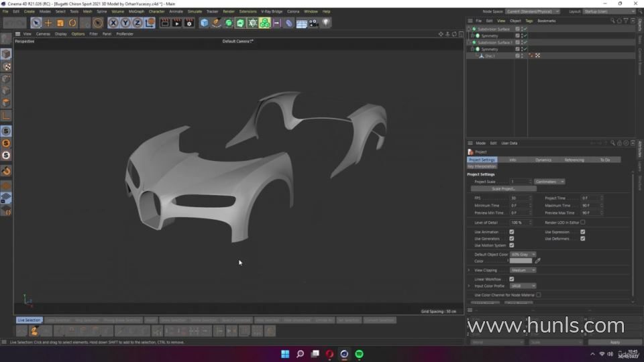Select Disc.1 object in Object Manager
This screenshot has width=644, height=362.
click(489, 56)
